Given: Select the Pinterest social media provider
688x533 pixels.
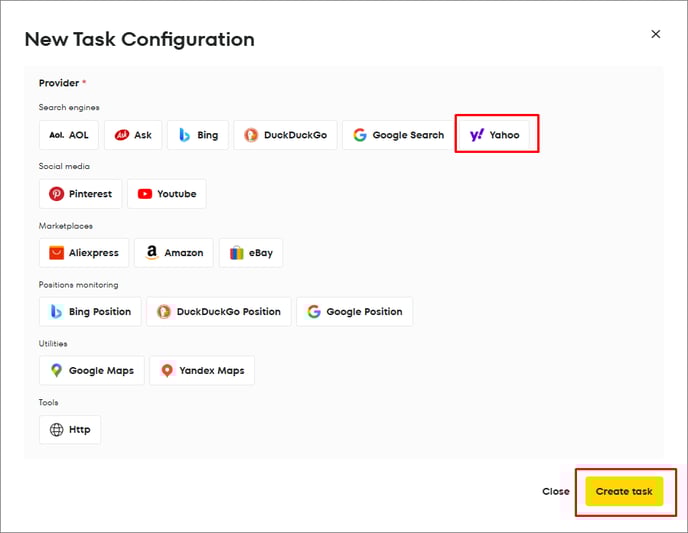Looking at the screenshot, I should [x=80, y=194].
